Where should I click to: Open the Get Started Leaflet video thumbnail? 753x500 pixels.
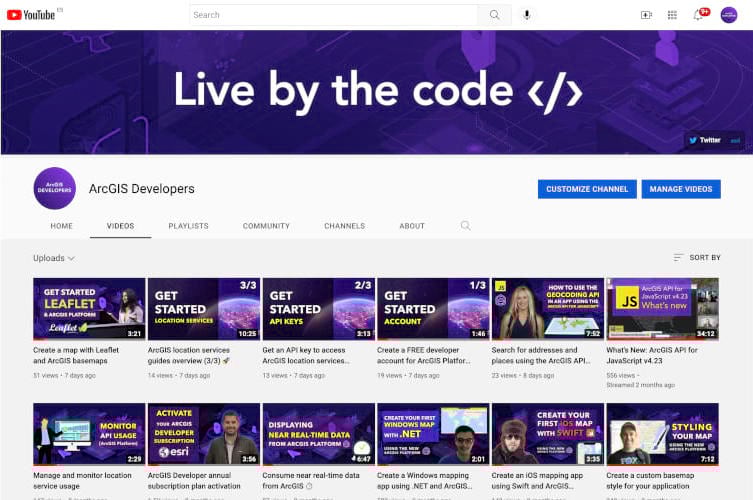[x=89, y=308]
